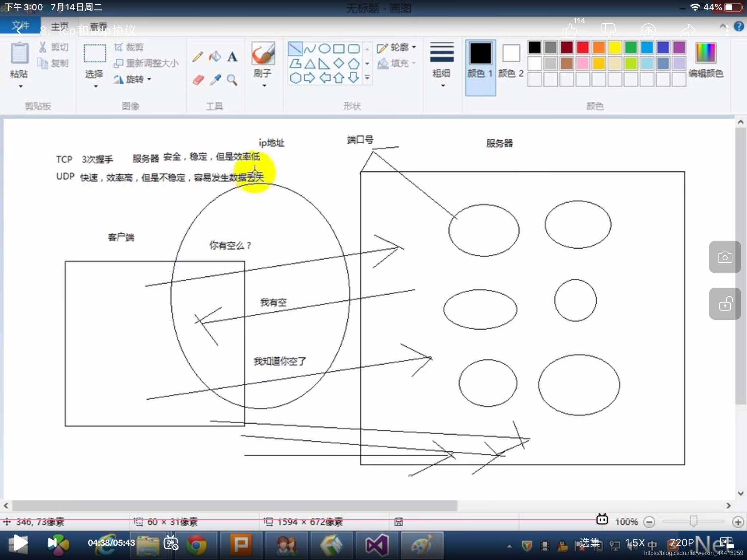This screenshot has width=747, height=560.
Task: Select the Text tool (A)
Action: pos(232,57)
